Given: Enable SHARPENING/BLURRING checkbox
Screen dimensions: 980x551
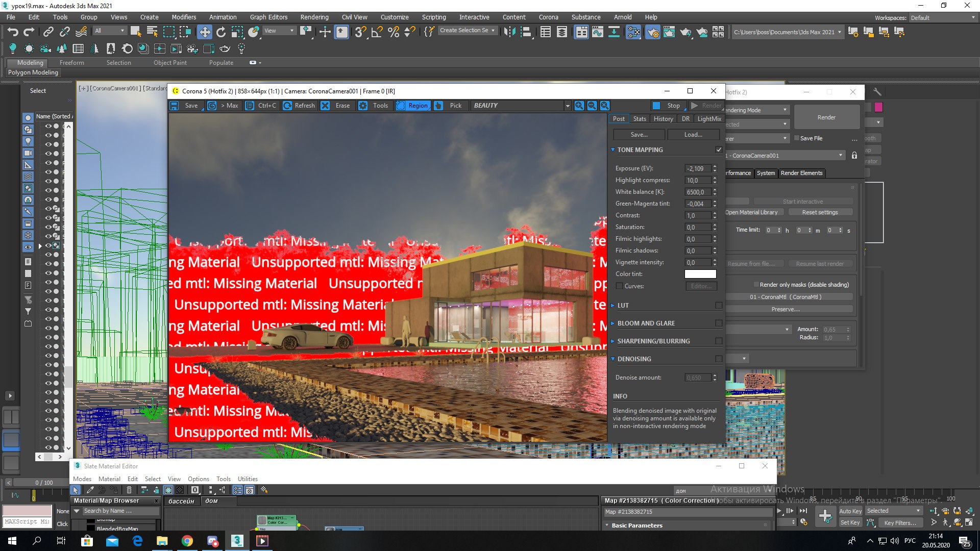Looking at the screenshot, I should click(719, 341).
